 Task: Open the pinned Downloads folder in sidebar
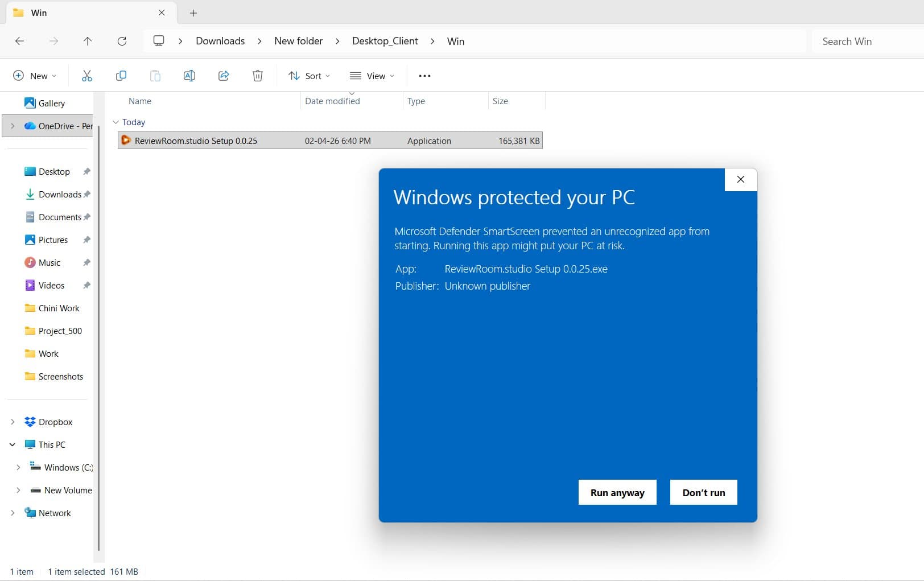[x=54, y=194]
